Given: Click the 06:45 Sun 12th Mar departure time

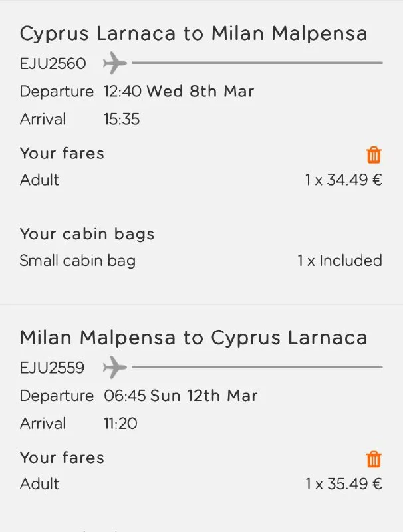Looking at the screenshot, I should (x=180, y=396).
